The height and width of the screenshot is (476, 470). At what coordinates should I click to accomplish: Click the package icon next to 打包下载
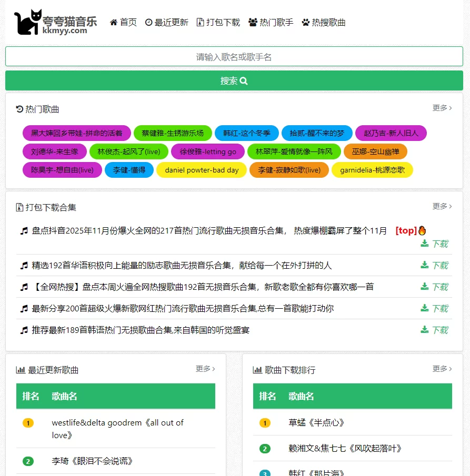pyautogui.click(x=200, y=22)
